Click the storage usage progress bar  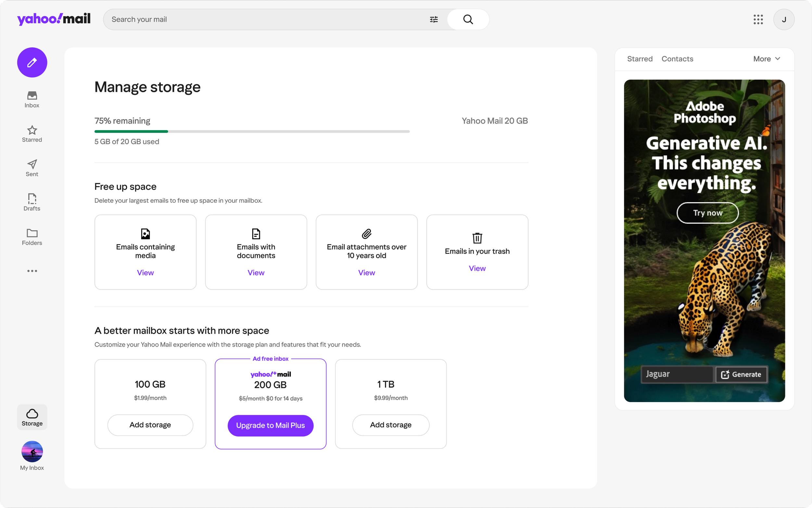(x=252, y=131)
